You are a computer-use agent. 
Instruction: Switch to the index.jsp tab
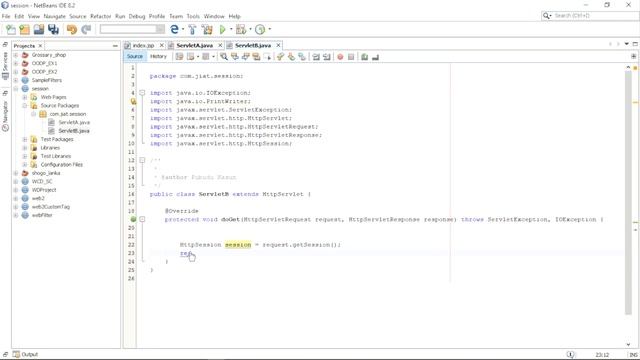[x=143, y=45]
